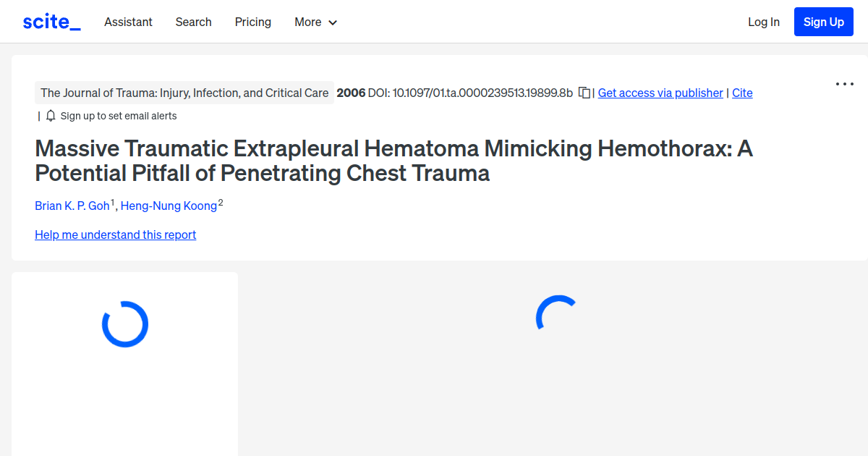Select author Heng-Nung Koong
Screen dimensions: 868x456
[x=168, y=206]
